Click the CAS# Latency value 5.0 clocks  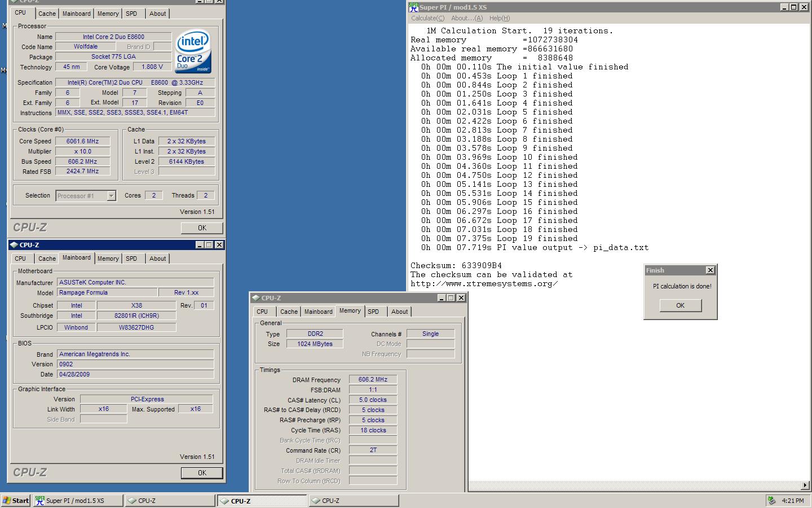click(x=373, y=400)
